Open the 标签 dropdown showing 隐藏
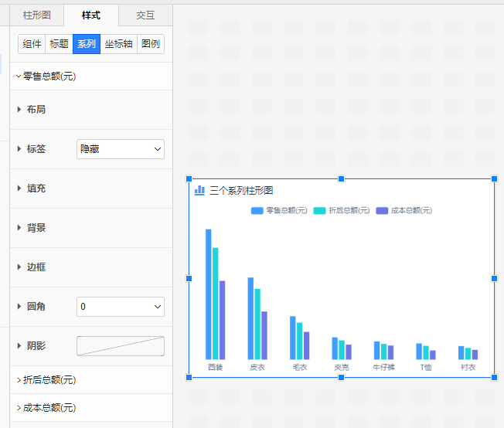 pyautogui.click(x=121, y=149)
